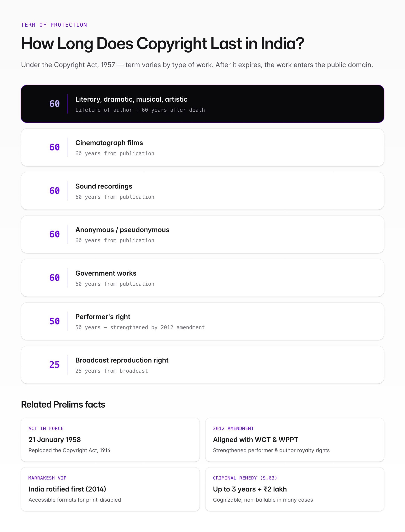Click the Up to 3 years + ₹2 lakh text
The height and width of the screenshot is (532, 405).
click(250, 489)
